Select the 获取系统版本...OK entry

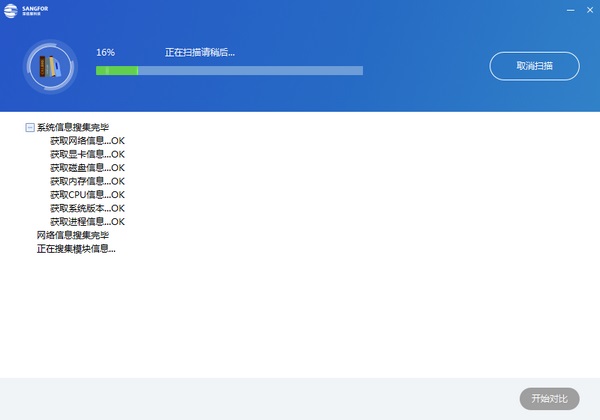[x=87, y=208]
